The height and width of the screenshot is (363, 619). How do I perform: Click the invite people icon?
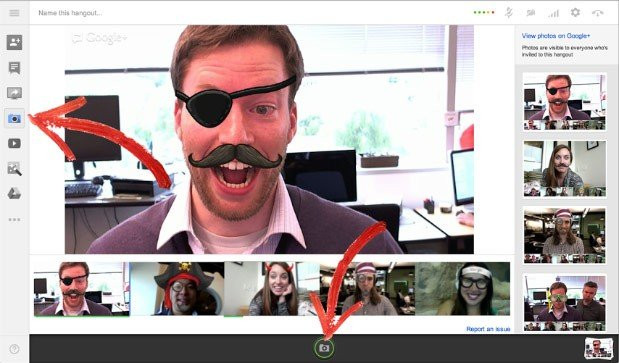[14, 42]
